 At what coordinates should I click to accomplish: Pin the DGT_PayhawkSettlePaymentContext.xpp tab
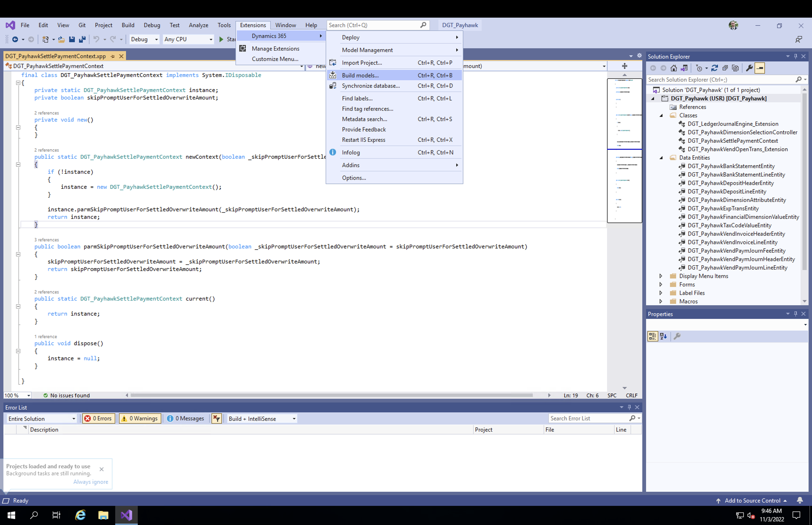[x=113, y=56]
